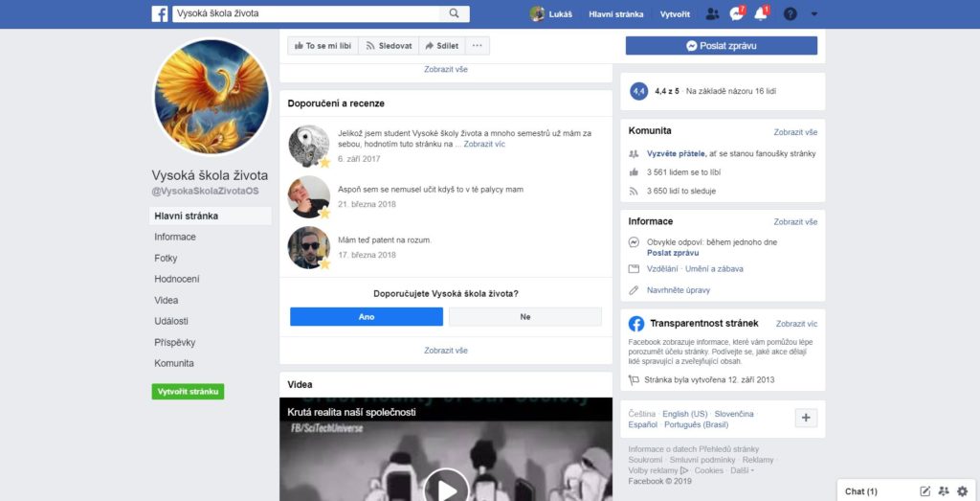The image size is (980, 501).
Task: Select Komunita in the left sidebar
Action: tap(174, 363)
